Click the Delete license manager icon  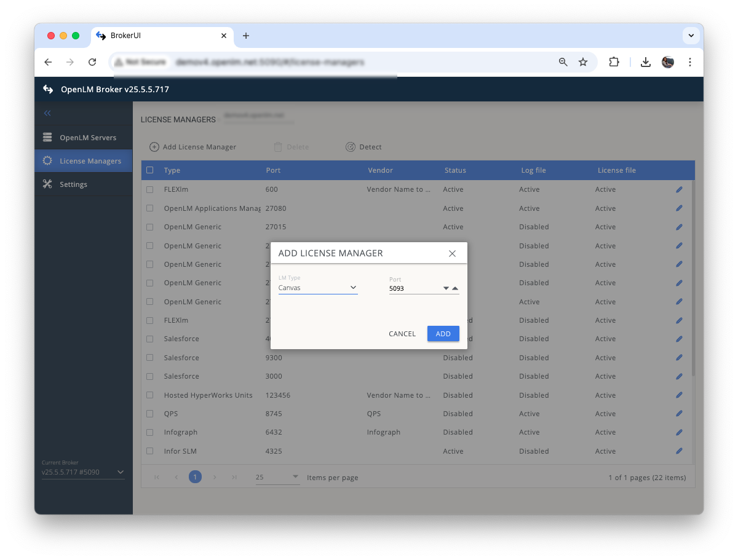(291, 147)
